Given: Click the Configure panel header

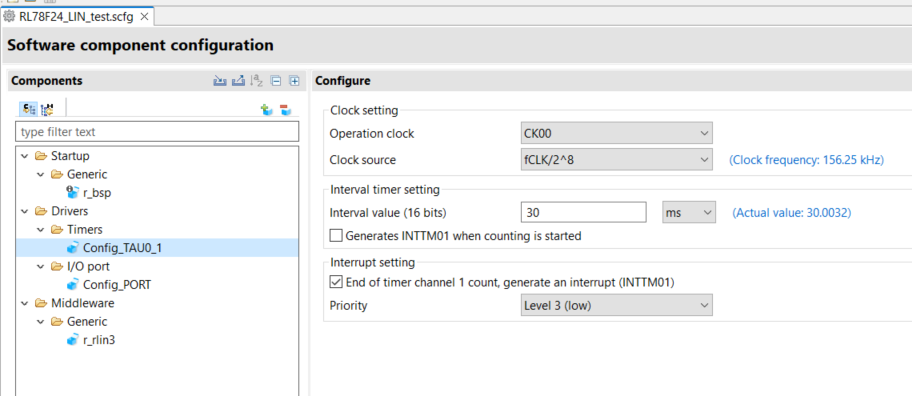Looking at the screenshot, I should [343, 81].
